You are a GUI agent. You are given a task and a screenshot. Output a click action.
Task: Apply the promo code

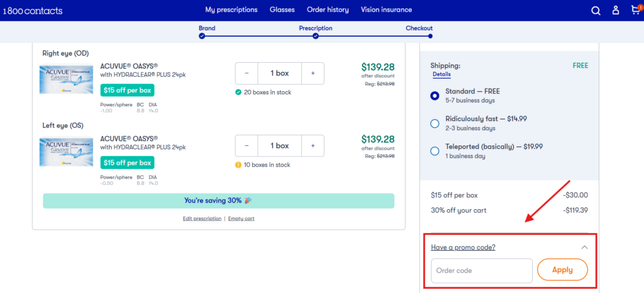pyautogui.click(x=562, y=270)
